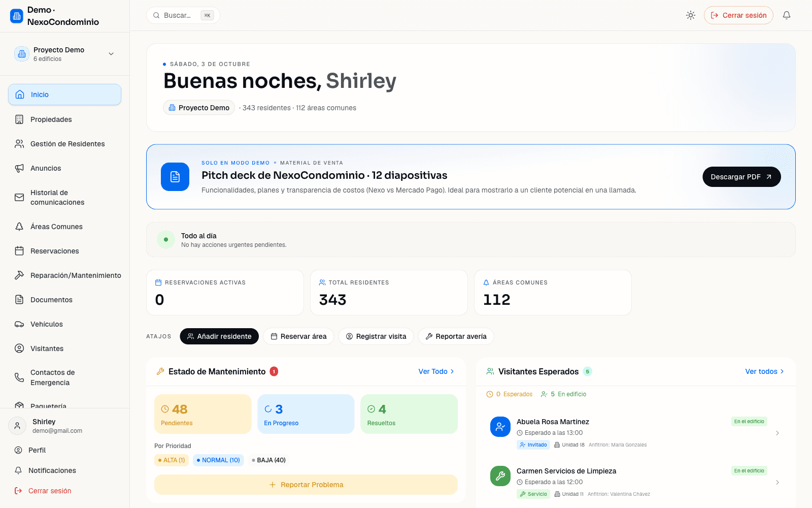This screenshot has width=812, height=508.
Task: Open Propiedades from the sidebar
Action: point(65,119)
